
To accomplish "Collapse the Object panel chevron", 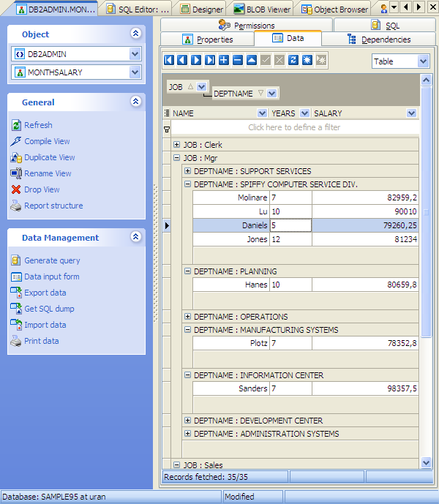I will [135, 33].
